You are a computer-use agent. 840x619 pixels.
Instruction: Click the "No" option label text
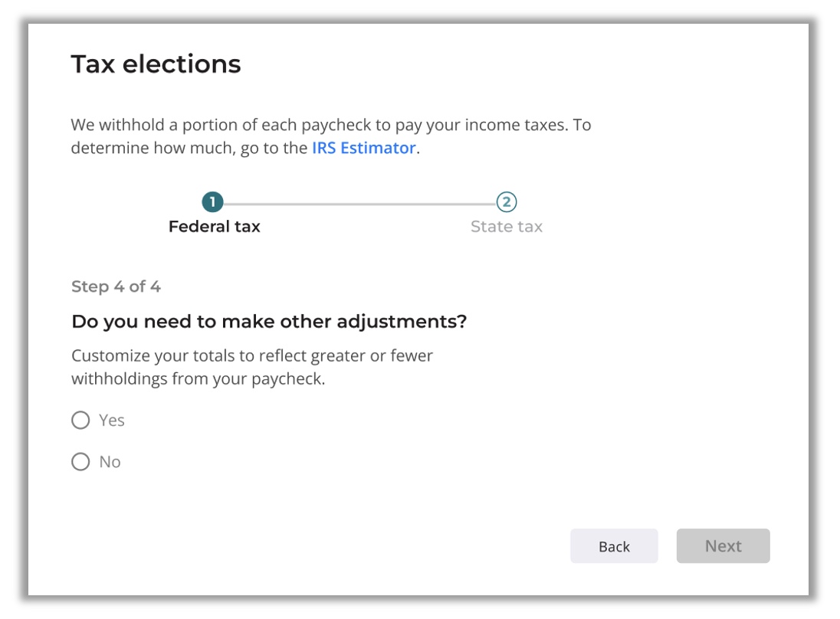point(110,462)
